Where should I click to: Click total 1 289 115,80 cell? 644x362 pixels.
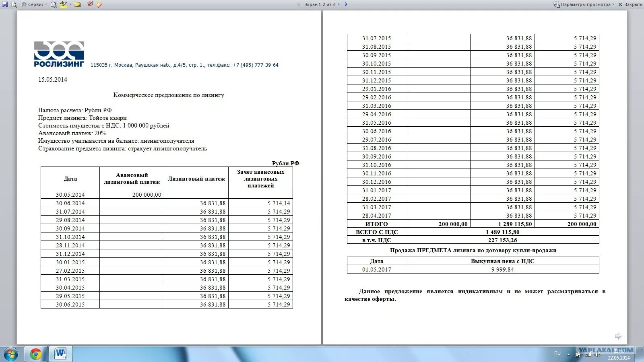point(502,224)
